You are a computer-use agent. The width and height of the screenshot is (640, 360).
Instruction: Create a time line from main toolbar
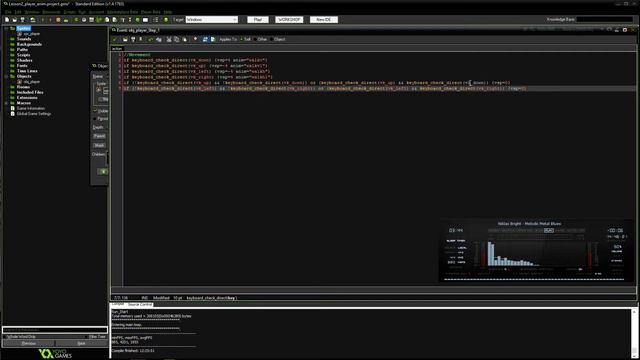(130, 20)
